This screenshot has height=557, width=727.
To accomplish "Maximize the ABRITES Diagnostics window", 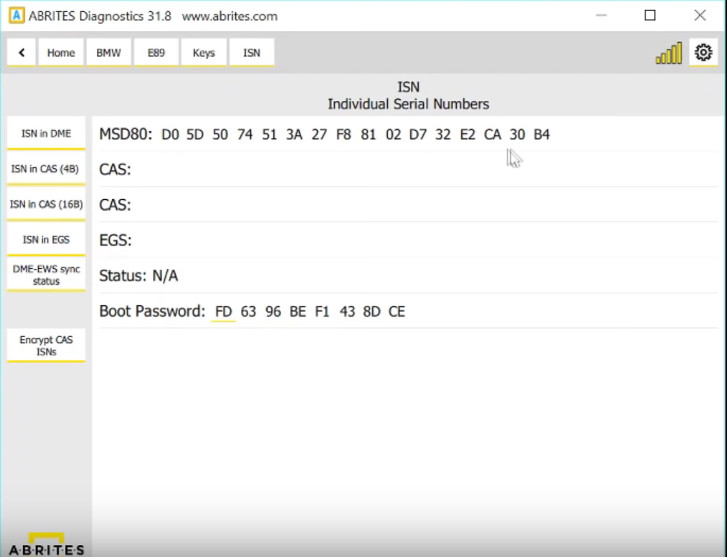I will click(650, 15).
